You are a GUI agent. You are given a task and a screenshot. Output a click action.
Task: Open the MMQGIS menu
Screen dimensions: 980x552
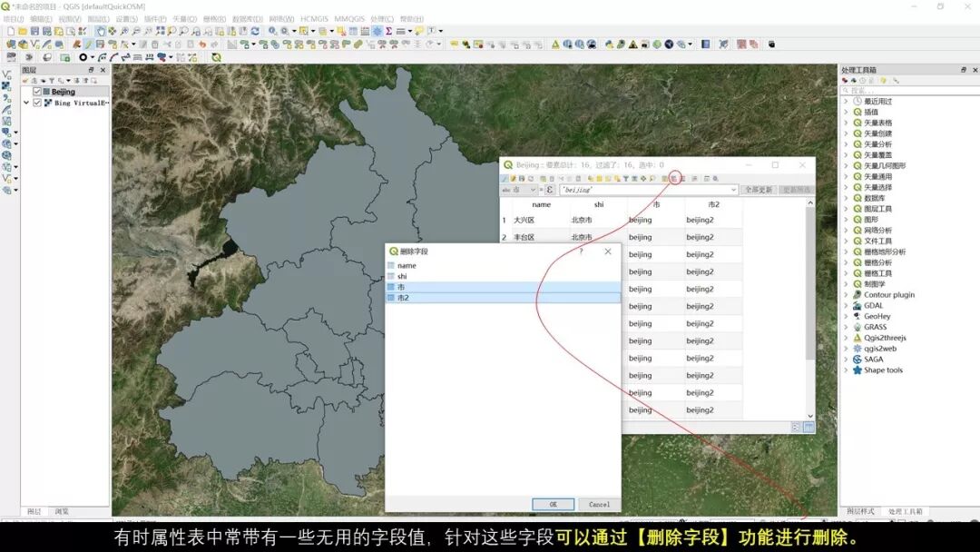(349, 19)
